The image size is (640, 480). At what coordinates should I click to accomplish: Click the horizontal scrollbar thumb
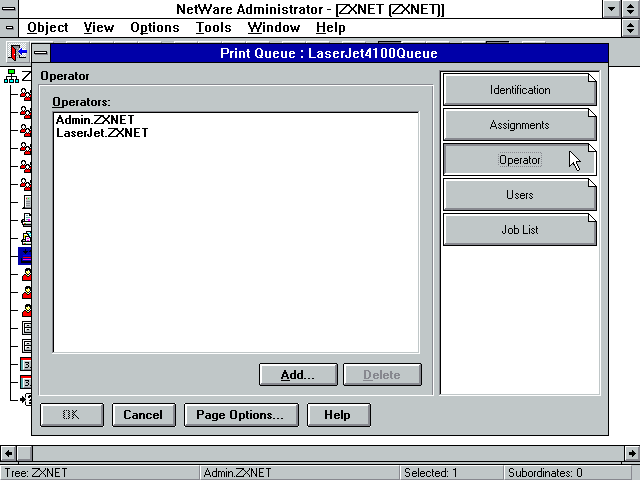point(24,453)
